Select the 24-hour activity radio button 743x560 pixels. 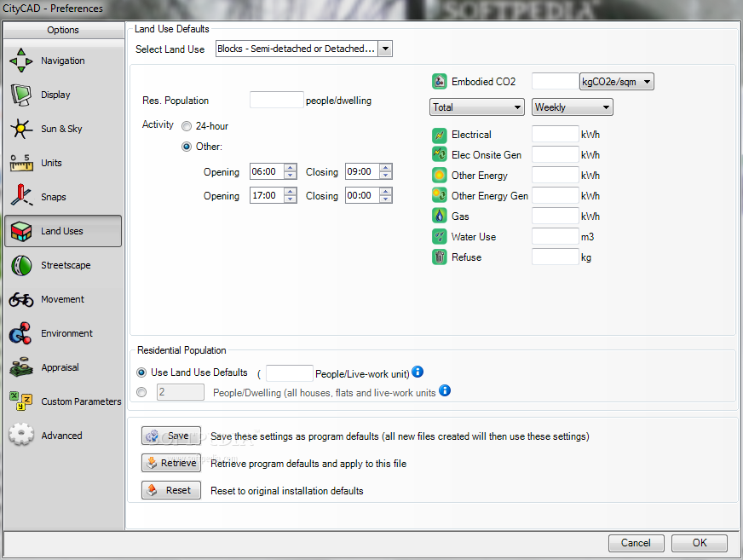187,126
